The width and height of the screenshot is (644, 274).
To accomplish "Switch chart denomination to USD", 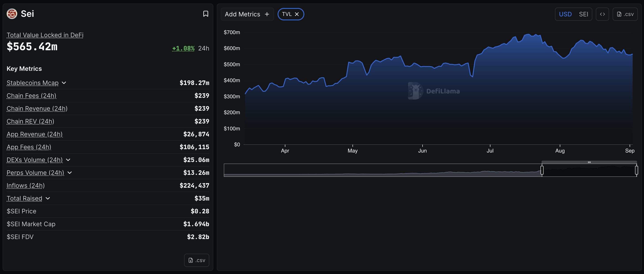I will (x=565, y=14).
